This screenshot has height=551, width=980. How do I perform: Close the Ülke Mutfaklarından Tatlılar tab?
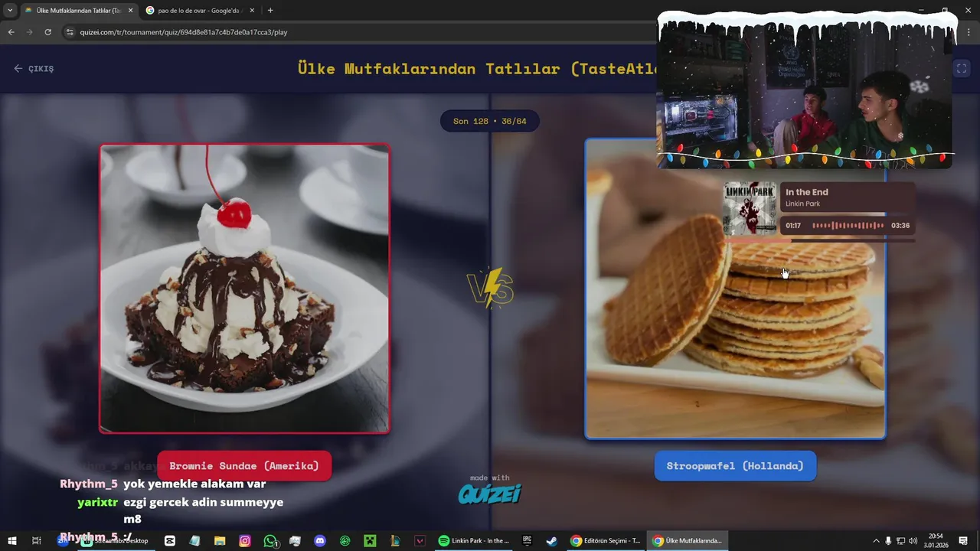pos(130,10)
